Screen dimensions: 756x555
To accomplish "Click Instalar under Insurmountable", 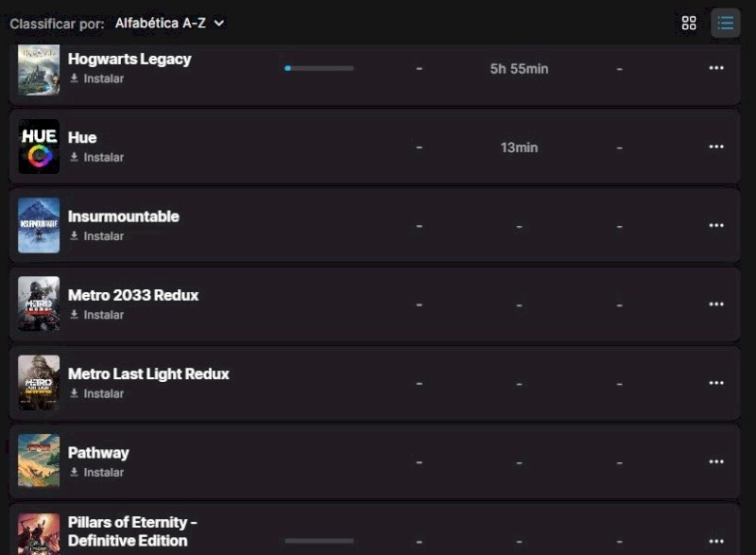I will click(97, 235).
